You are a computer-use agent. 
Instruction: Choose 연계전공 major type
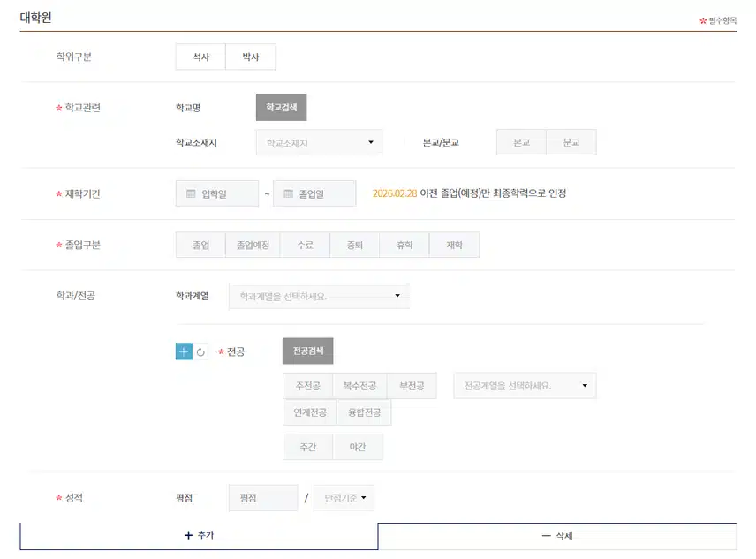[x=310, y=412]
